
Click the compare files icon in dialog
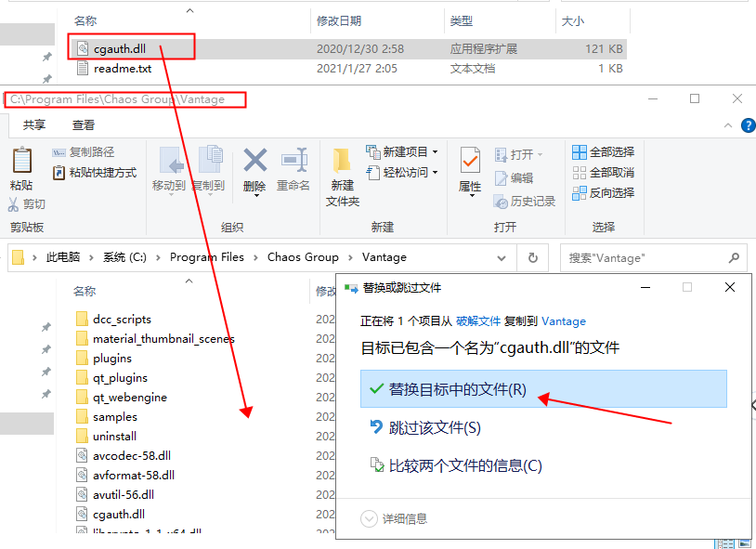click(376, 465)
